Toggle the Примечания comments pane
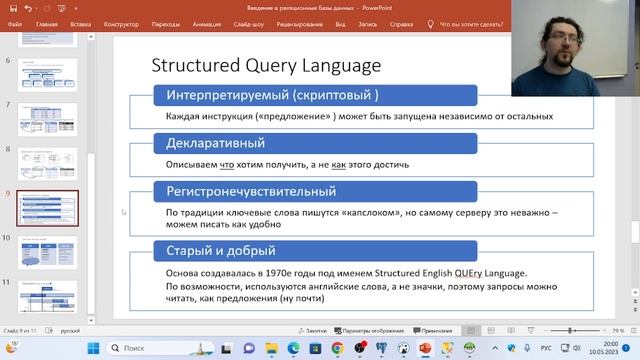Viewport: 640px width, 360px height. pyautogui.click(x=433, y=331)
